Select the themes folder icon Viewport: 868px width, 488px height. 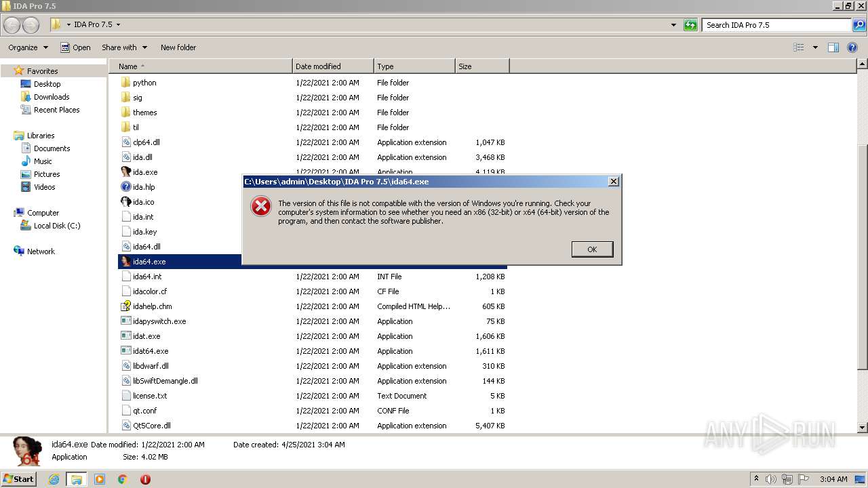coord(125,113)
